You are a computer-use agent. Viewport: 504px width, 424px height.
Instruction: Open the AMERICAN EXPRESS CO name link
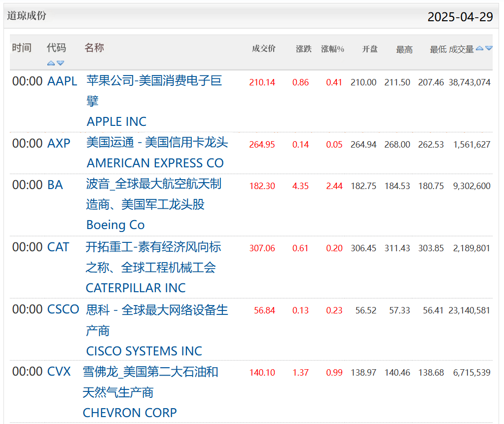(155, 163)
